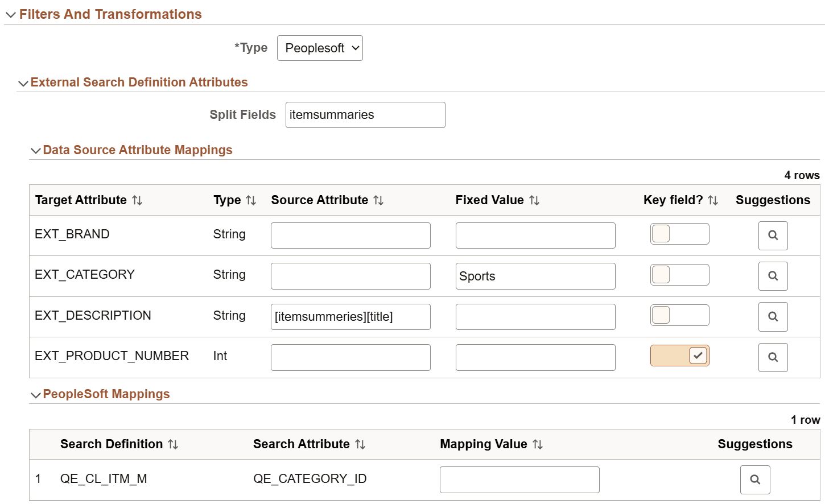Image resolution: width=825 pixels, height=504 pixels.
Task: Sort by Search Definition column arrows
Action: point(173,444)
